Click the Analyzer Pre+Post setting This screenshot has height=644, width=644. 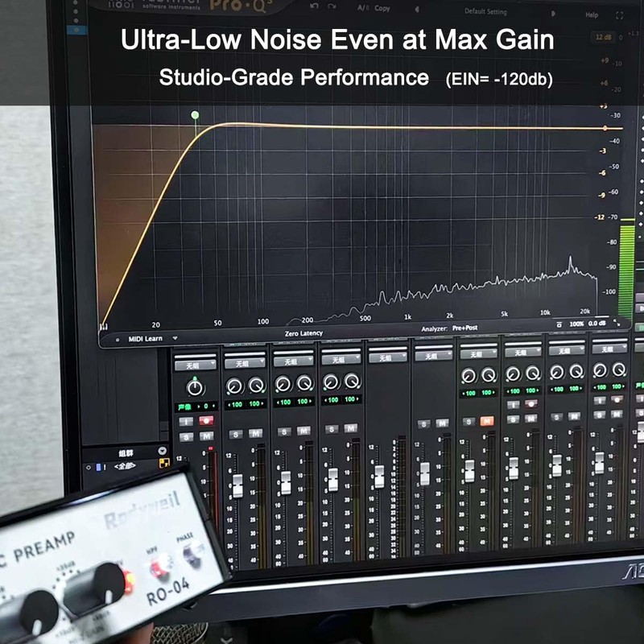point(465,328)
